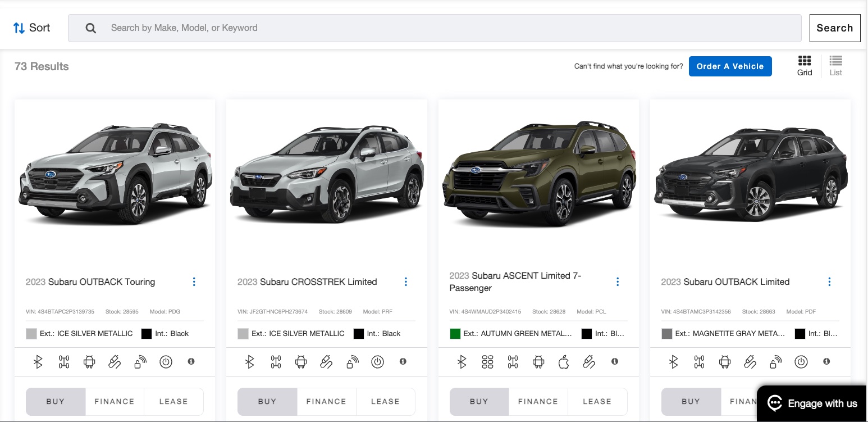
Task: Click the magnifier icon in search bar
Action: click(x=90, y=28)
